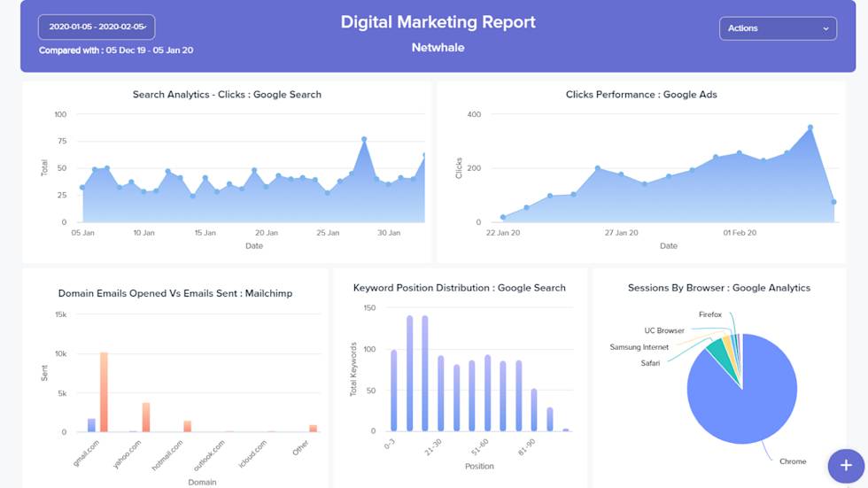The image size is (868, 488).
Task: Click the 'Safari' pie chart label
Action: pyautogui.click(x=650, y=363)
